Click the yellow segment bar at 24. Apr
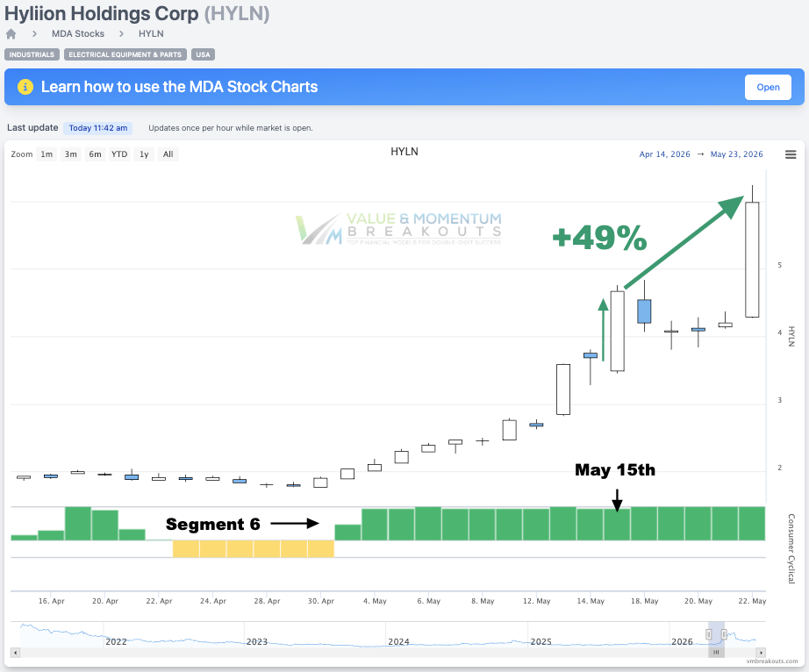The width and height of the screenshot is (809, 672). point(212,548)
